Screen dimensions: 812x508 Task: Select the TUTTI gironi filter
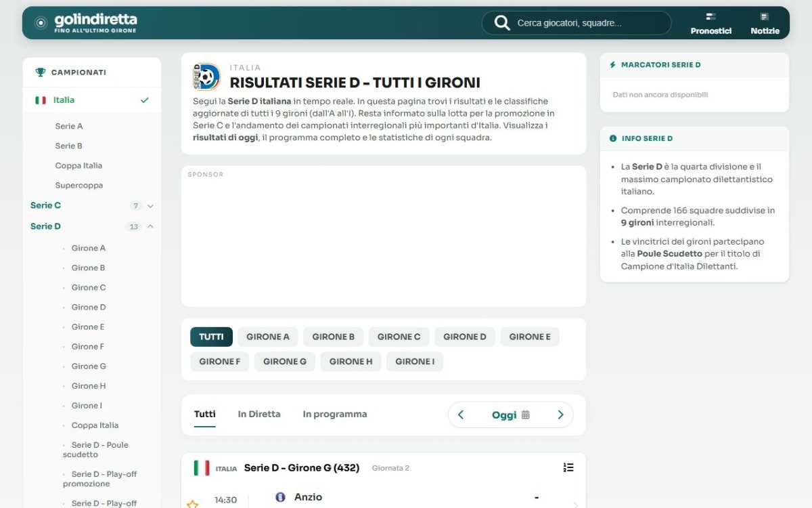pyautogui.click(x=211, y=337)
